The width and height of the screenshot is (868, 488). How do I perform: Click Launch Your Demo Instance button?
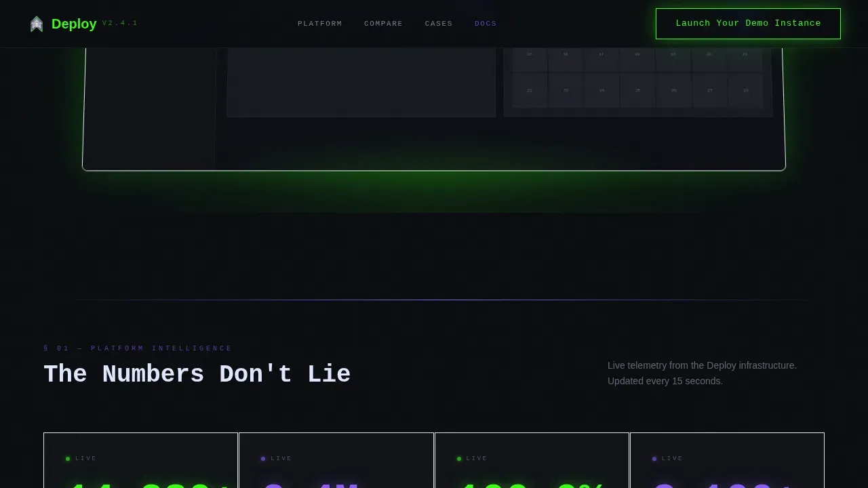(x=748, y=24)
